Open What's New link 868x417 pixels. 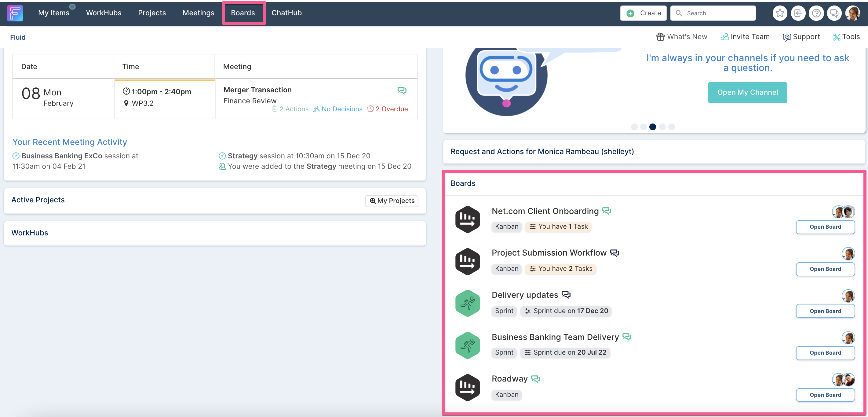point(682,37)
